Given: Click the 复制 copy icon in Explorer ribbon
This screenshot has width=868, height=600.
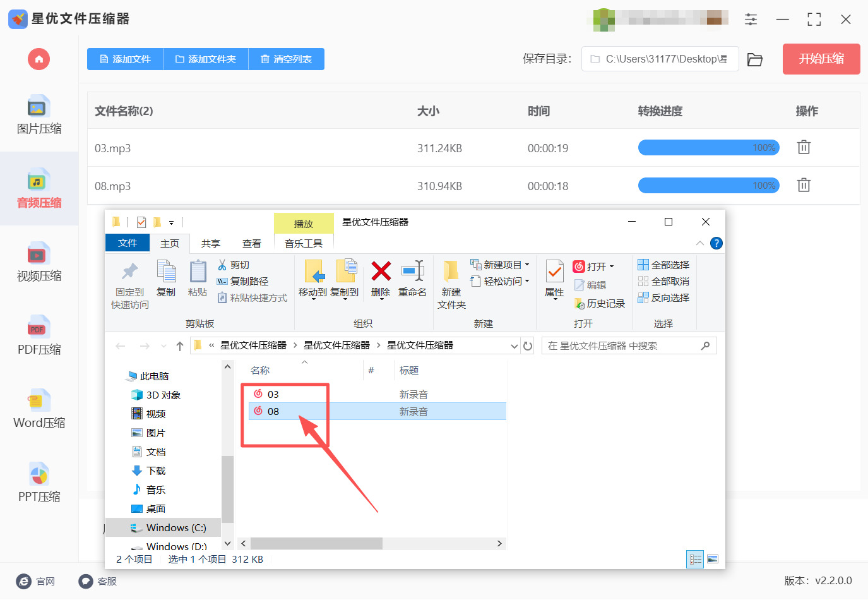Looking at the screenshot, I should point(166,279).
